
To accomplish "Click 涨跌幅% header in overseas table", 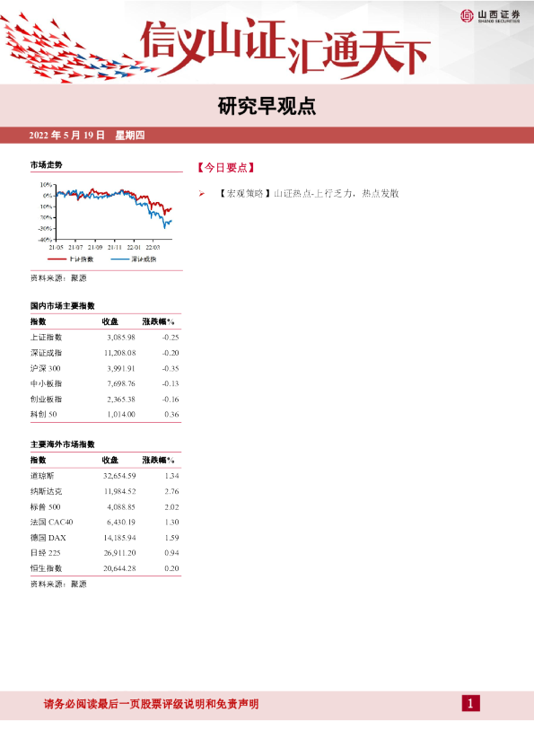I will [158, 460].
